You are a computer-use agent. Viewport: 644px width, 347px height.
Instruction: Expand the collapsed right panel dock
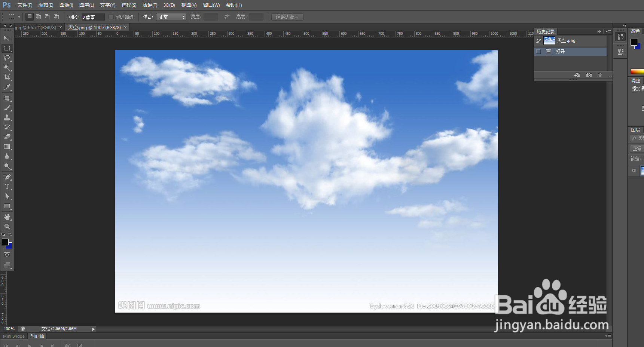(x=624, y=26)
